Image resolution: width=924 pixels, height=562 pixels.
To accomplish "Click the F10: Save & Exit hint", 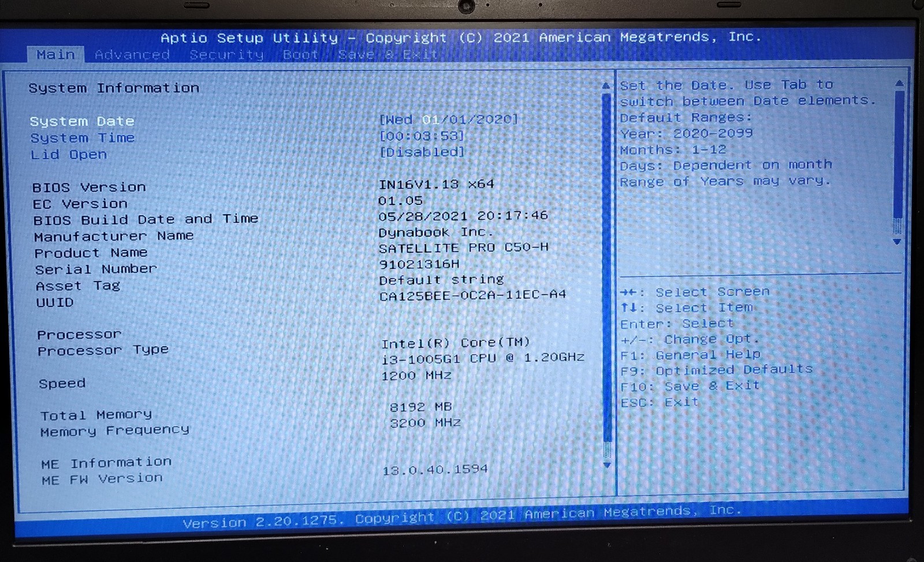I will (x=690, y=386).
